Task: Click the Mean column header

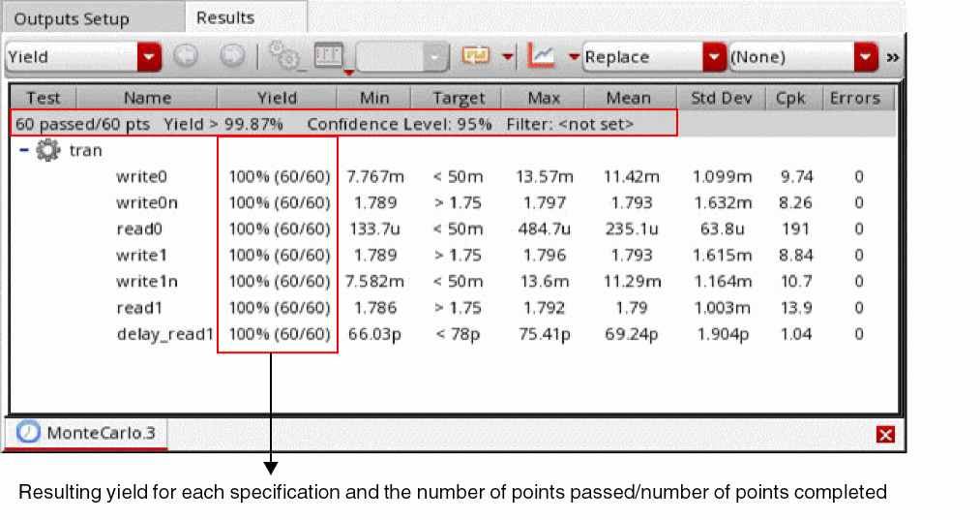Action: [628, 98]
